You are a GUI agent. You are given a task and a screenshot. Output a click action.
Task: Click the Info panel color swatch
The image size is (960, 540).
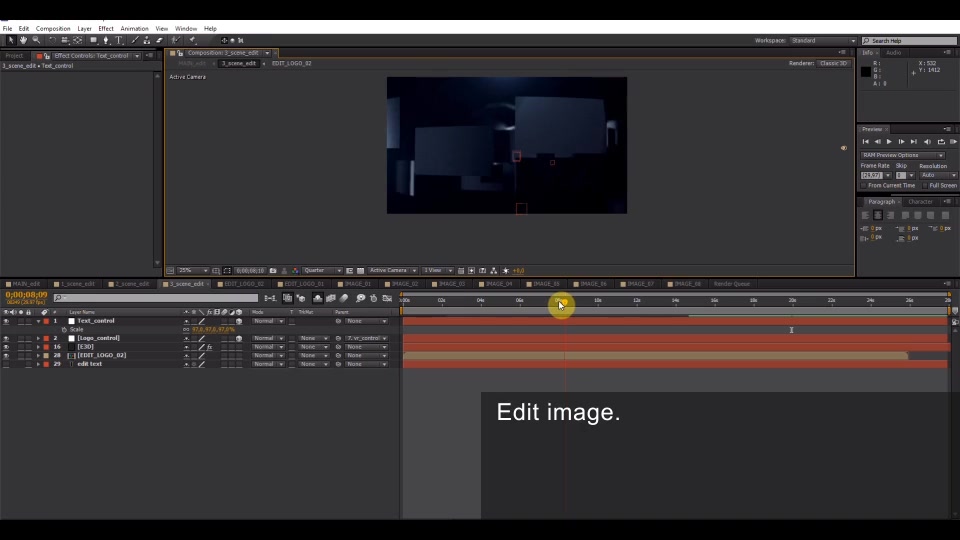(x=866, y=72)
